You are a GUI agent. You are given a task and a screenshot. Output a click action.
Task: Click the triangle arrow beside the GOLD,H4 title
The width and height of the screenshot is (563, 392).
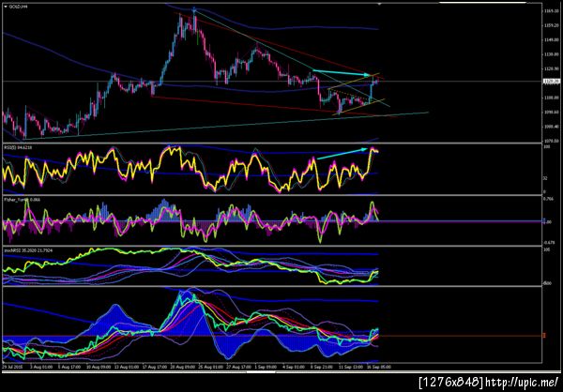pyautogui.click(x=5, y=7)
